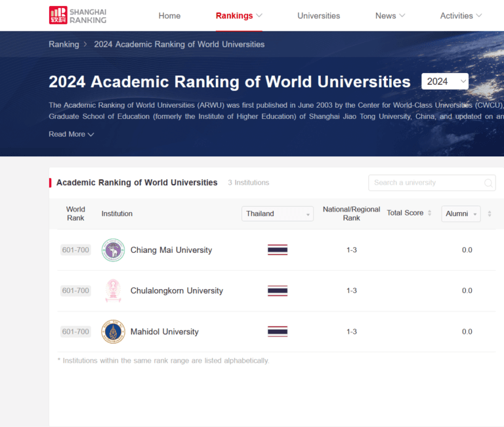Open the 2024 year selector dropdown

pyautogui.click(x=444, y=81)
